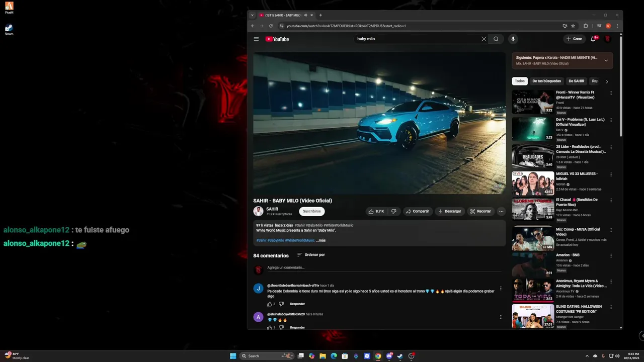Click the address bar URL
This screenshot has height=362, width=644.
pyautogui.click(x=346, y=26)
